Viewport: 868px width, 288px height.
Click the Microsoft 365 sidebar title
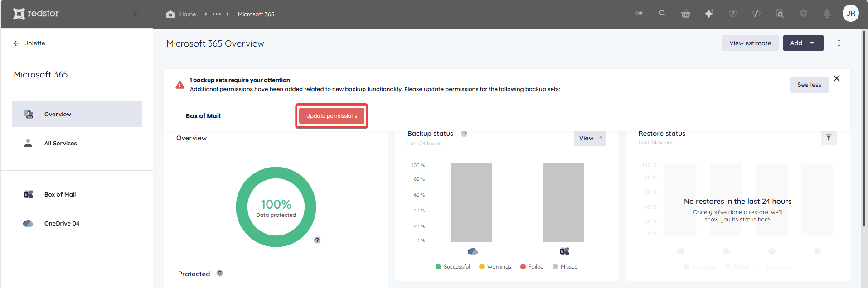[x=41, y=74]
